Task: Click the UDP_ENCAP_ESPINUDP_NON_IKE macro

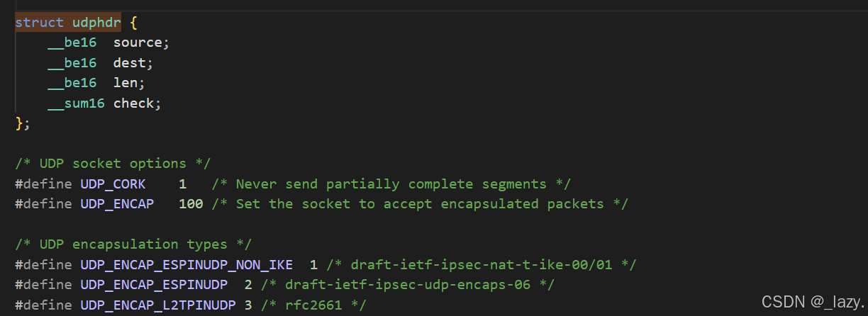Action: (x=187, y=265)
